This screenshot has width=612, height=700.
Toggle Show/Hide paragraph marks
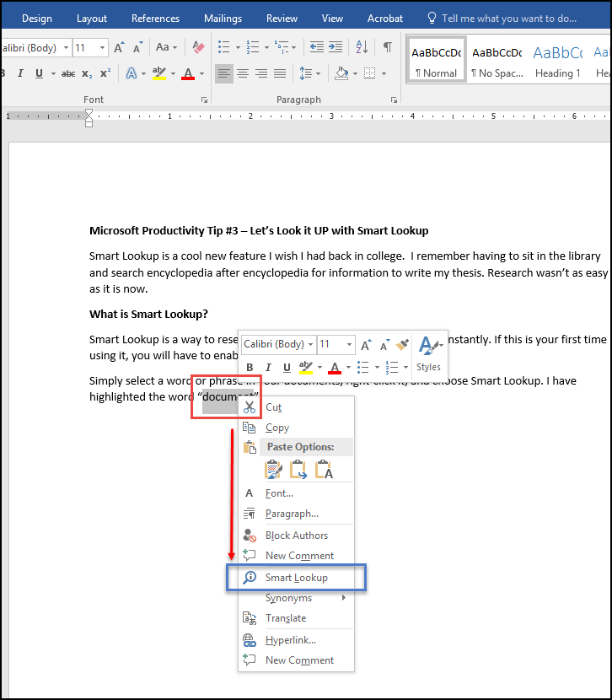[388, 47]
